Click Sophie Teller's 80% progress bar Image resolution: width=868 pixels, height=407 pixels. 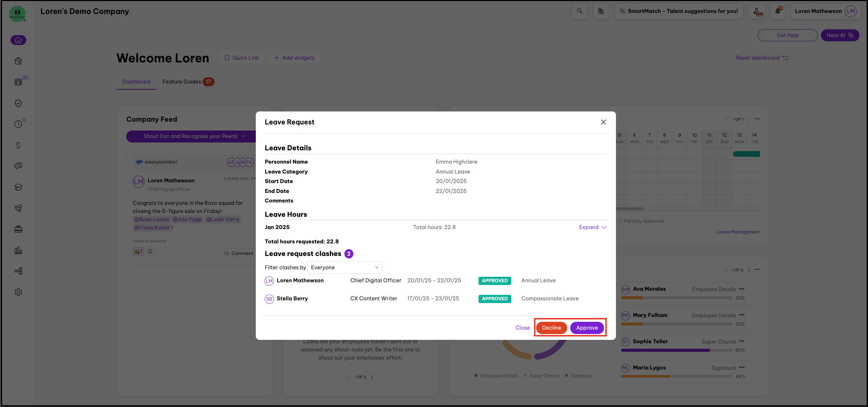coord(677,350)
